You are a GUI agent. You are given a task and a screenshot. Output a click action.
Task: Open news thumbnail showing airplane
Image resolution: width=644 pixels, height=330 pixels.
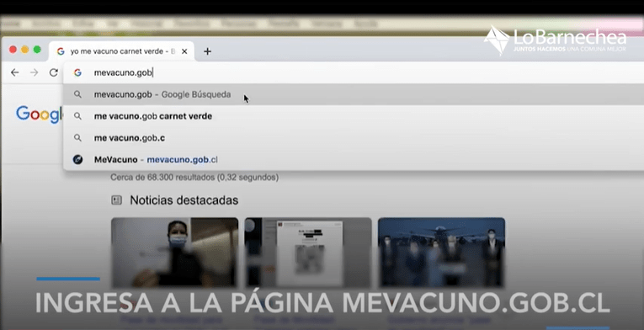(x=441, y=252)
